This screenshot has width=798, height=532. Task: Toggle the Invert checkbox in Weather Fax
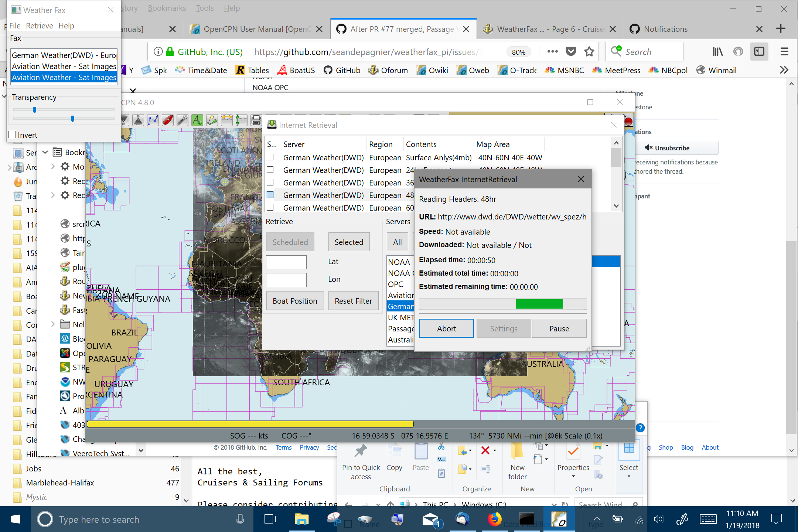pos(13,135)
